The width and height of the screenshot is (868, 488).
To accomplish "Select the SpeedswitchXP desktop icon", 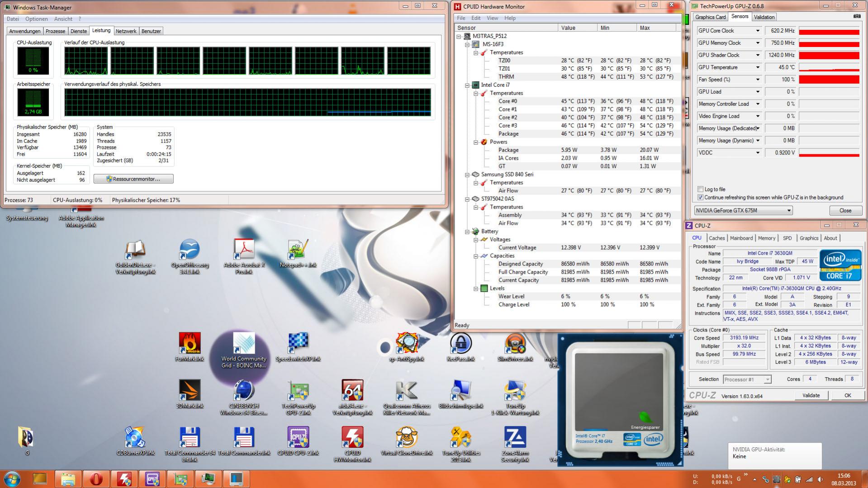I will (x=298, y=347).
